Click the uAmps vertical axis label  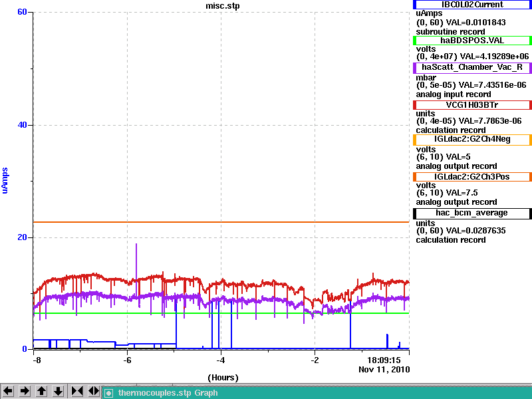pyautogui.click(x=5, y=180)
